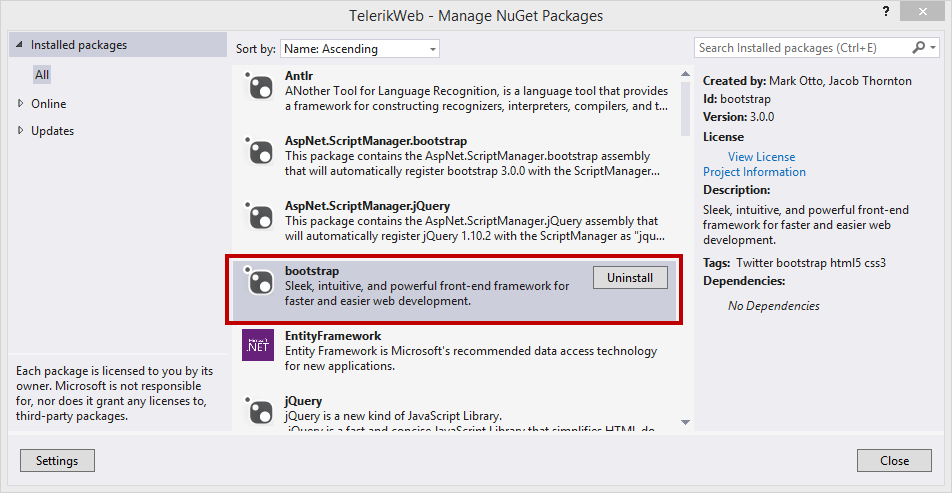Select the All category
Viewport: 952px width, 493px height.
(42, 75)
